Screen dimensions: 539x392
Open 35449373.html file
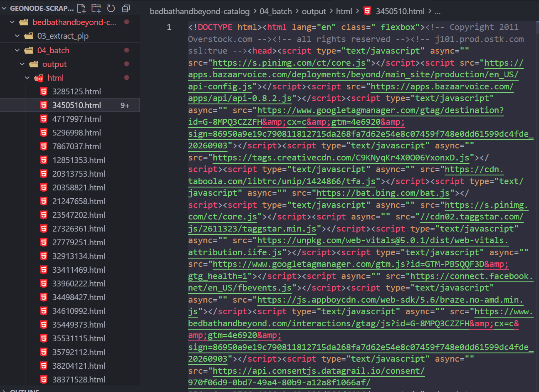(x=79, y=325)
